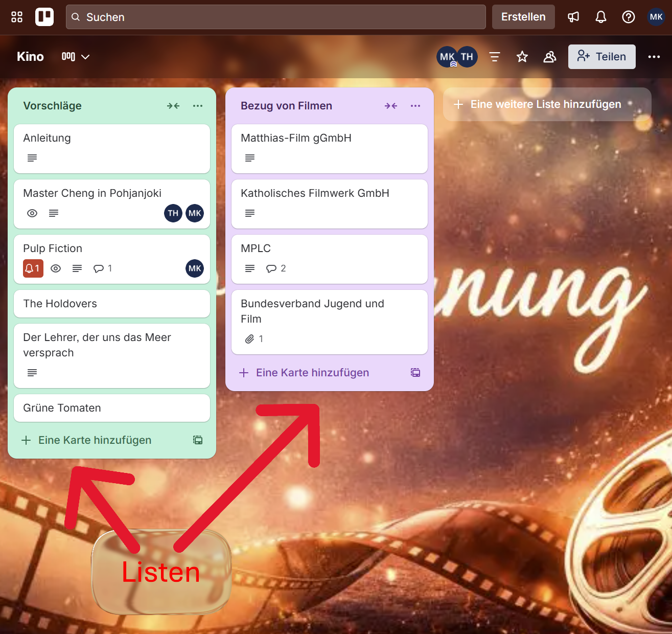Create card from template in Bezug von Filmen
This screenshot has height=634, width=672.
(415, 373)
